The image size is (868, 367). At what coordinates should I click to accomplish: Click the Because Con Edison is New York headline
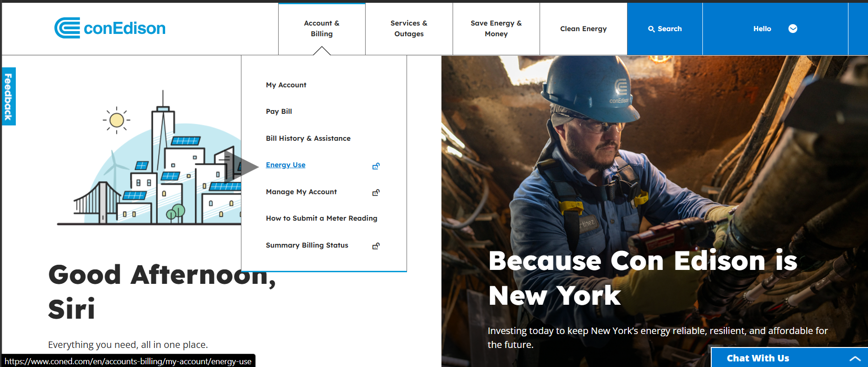coord(643,278)
